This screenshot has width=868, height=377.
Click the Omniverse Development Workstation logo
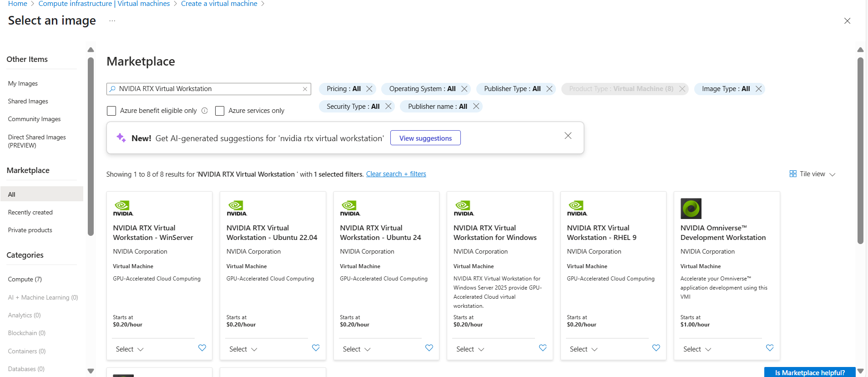691,209
